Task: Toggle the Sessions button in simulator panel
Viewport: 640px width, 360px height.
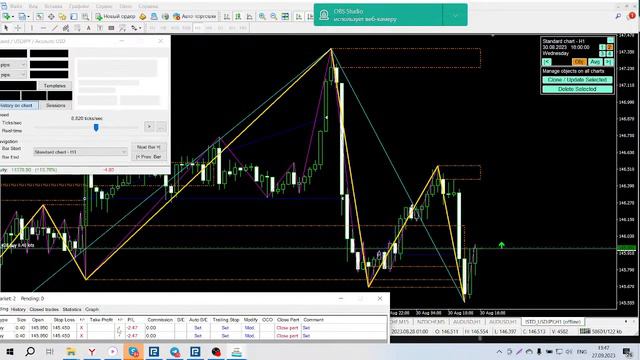Action: point(56,105)
